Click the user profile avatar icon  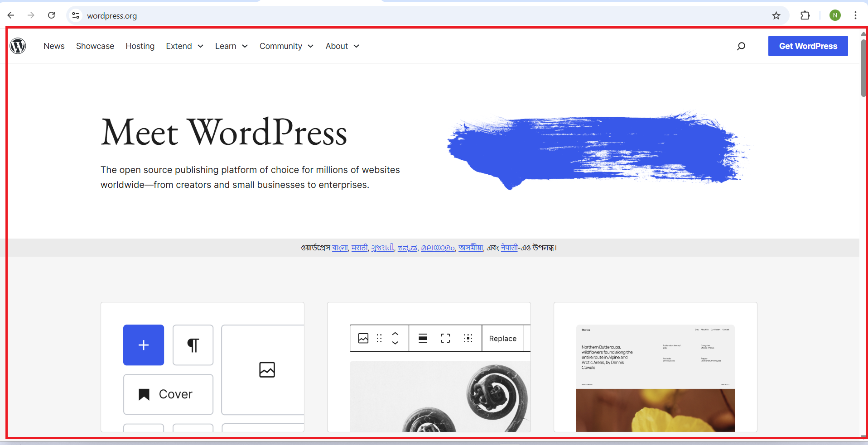(x=835, y=15)
